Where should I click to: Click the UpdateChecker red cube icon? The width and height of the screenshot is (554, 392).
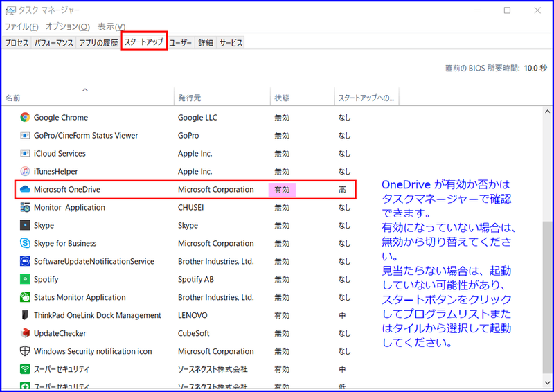(25, 333)
